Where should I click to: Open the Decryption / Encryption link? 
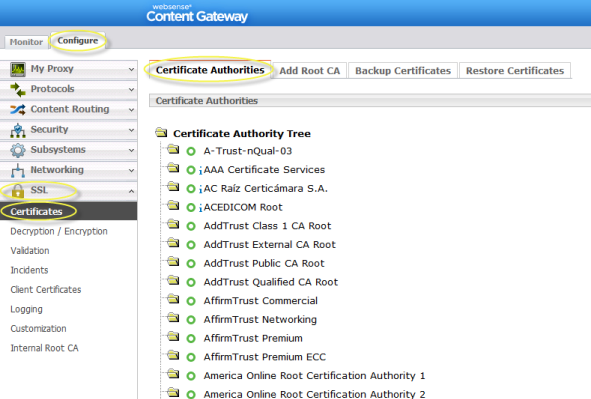(59, 231)
